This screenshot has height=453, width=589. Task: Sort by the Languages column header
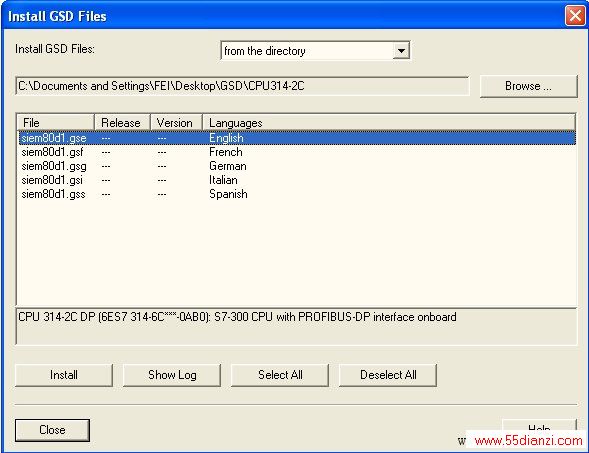[389, 123]
